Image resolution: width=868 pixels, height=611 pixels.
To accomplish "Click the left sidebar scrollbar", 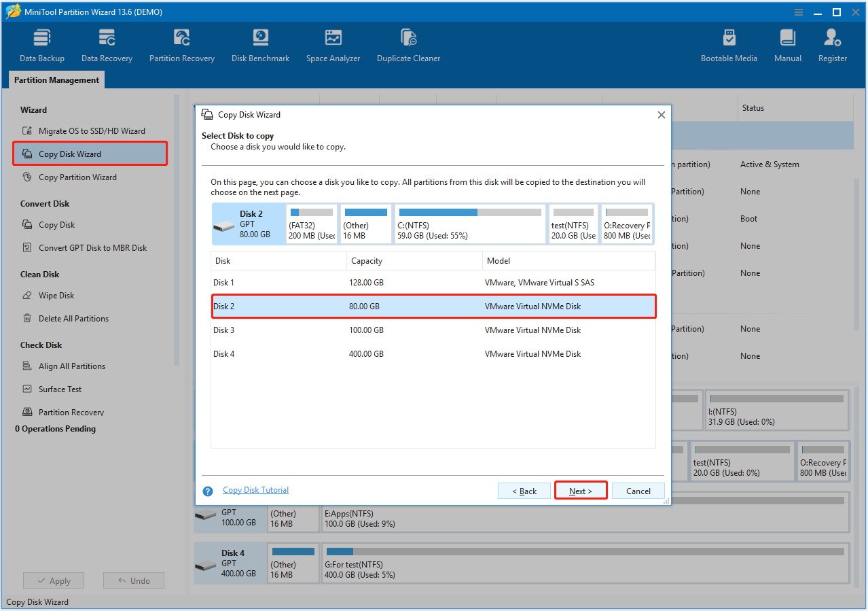I will [x=177, y=231].
